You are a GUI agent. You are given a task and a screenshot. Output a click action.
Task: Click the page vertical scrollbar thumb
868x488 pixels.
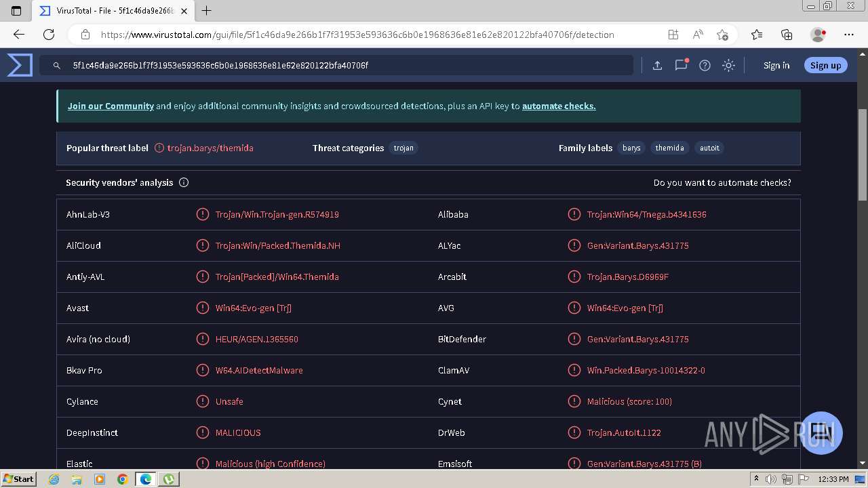(x=863, y=155)
